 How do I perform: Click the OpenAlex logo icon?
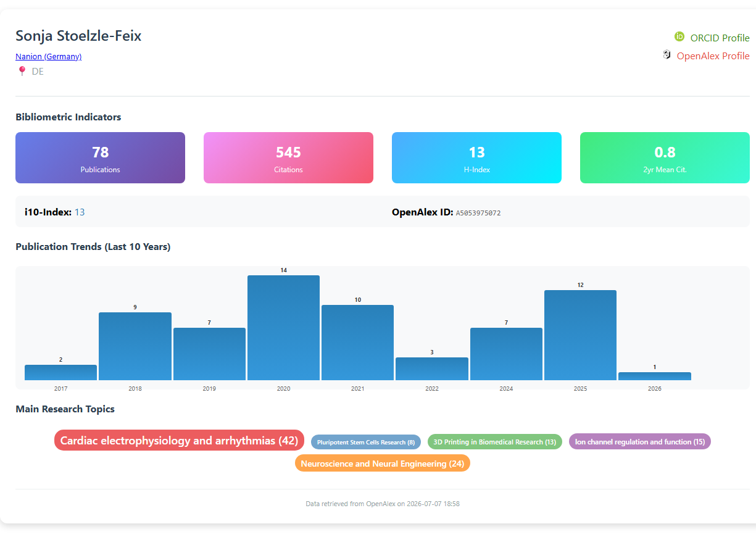pyautogui.click(x=667, y=55)
